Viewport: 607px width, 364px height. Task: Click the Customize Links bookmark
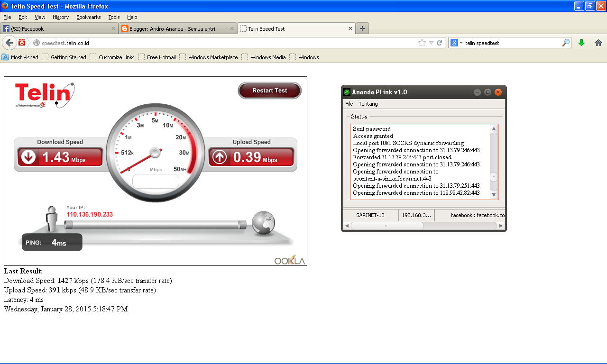pos(112,57)
